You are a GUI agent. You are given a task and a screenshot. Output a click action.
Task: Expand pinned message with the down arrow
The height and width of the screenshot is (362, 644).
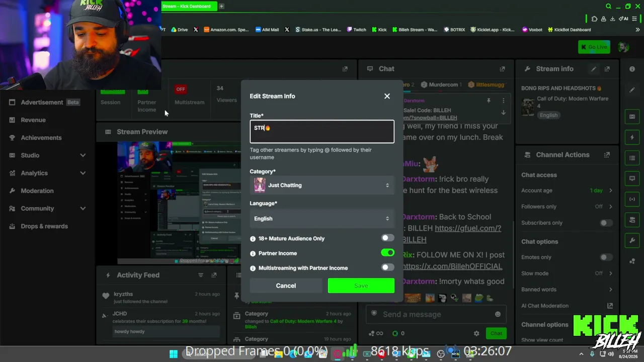503,113
